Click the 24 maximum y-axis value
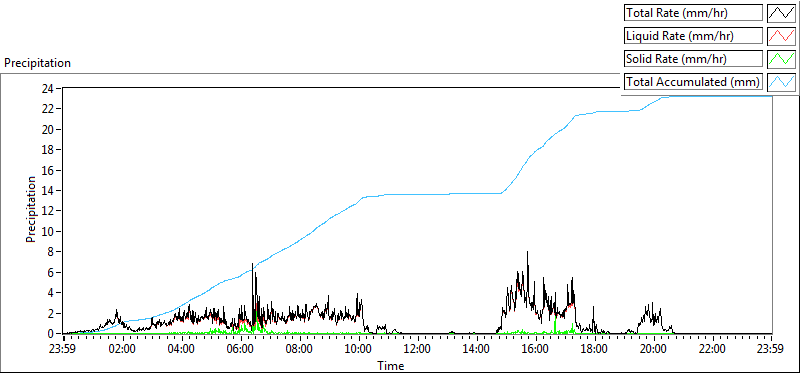The height and width of the screenshot is (373, 800). coord(49,88)
